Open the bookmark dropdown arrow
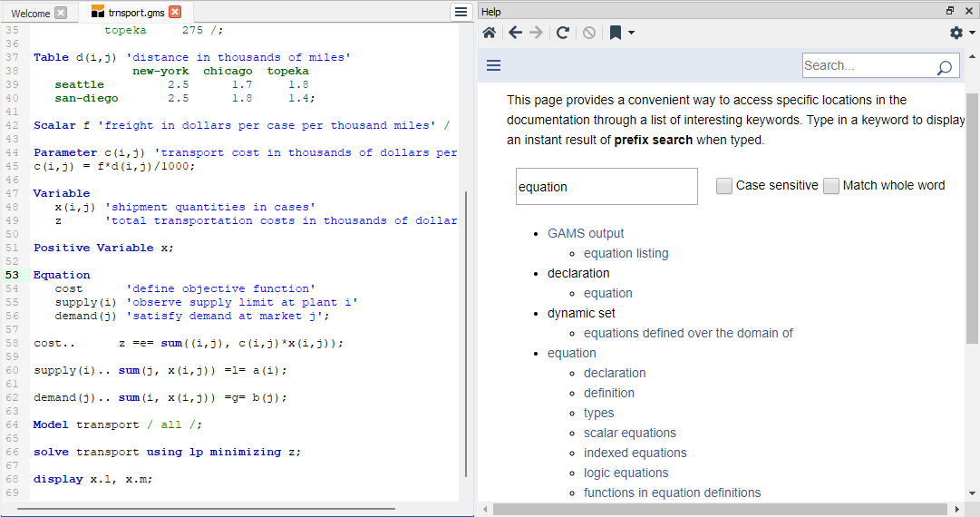980x517 pixels. (631, 34)
